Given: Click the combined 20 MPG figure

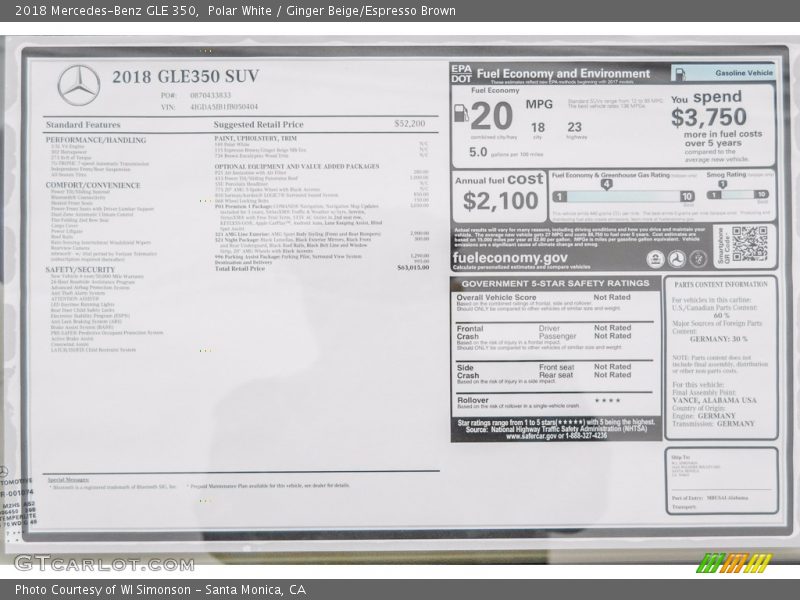Looking at the screenshot, I should click(x=492, y=116).
